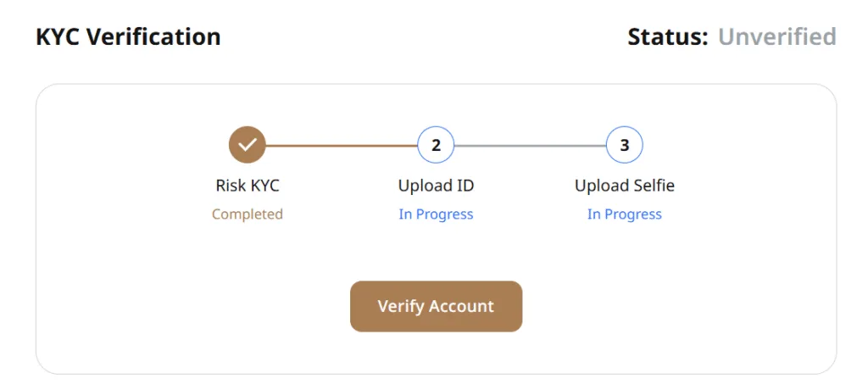Select the step 2 circle
The image size is (868, 390).
click(x=436, y=145)
